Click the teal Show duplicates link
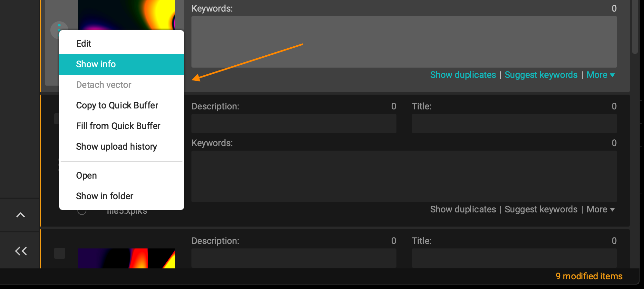This screenshot has height=289, width=644. 463,75
